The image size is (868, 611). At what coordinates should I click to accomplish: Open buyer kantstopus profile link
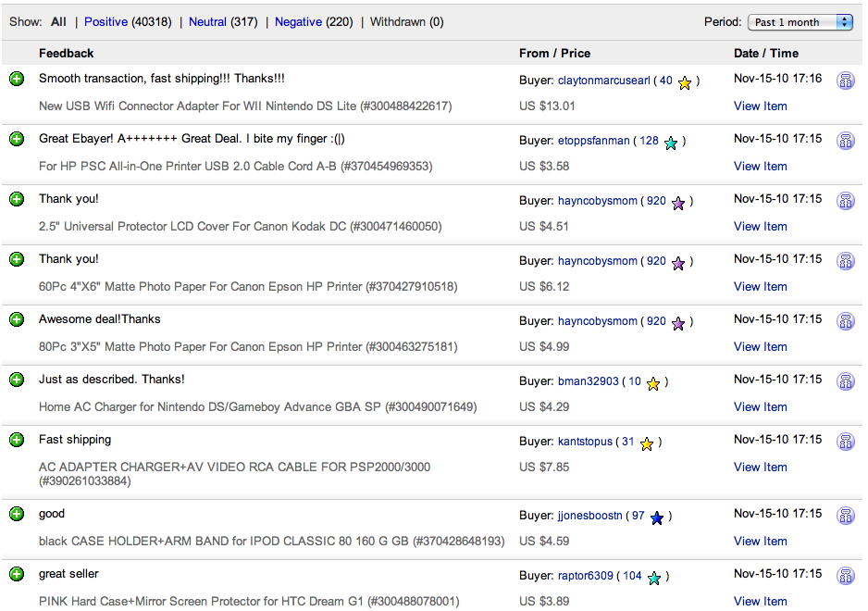click(x=585, y=442)
